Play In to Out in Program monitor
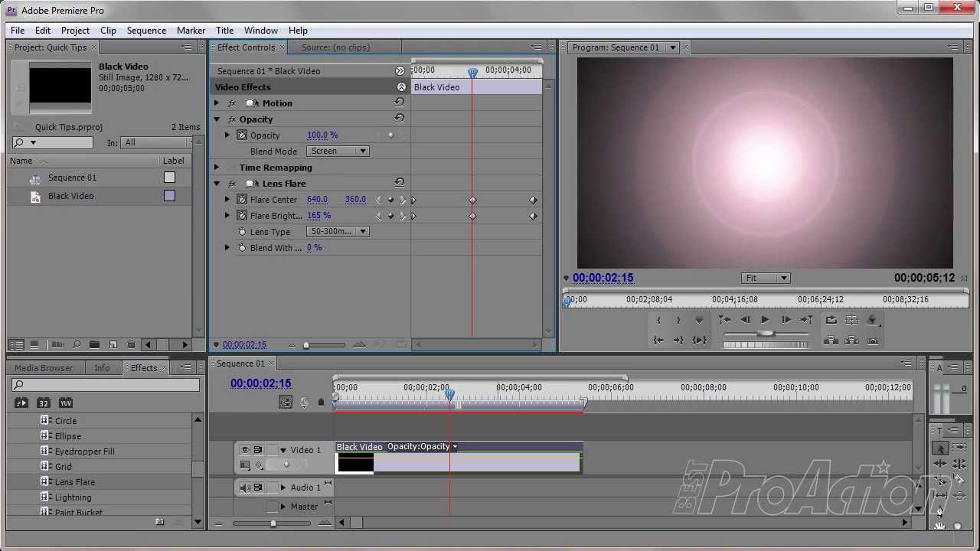980x551 pixels. click(x=699, y=340)
